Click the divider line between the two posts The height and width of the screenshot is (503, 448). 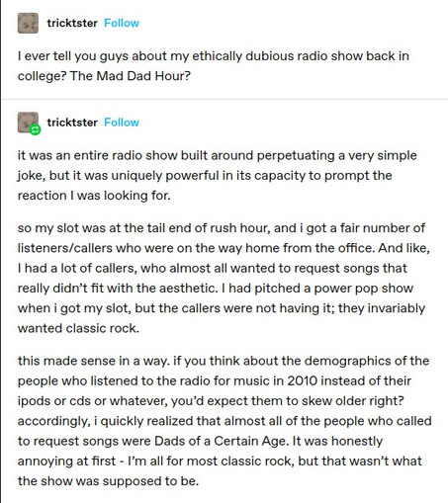pyautogui.click(x=224, y=99)
